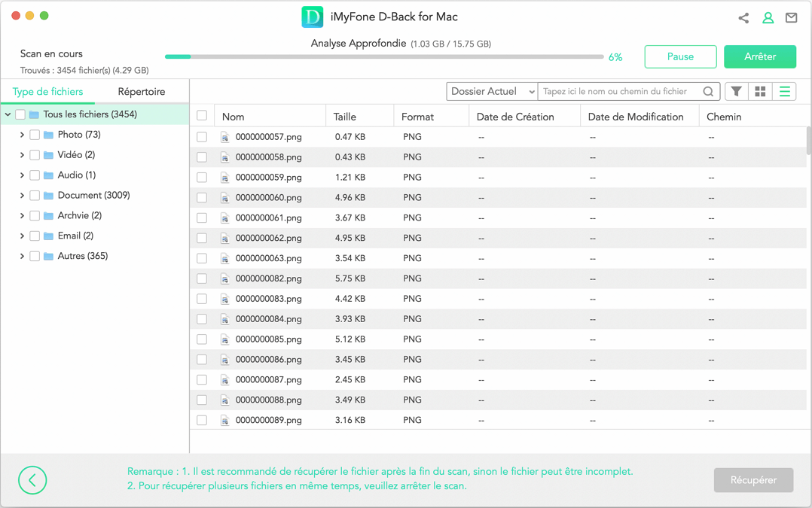Click file icon of 0000000087.png
Image resolution: width=812 pixels, height=508 pixels.
[x=224, y=380]
